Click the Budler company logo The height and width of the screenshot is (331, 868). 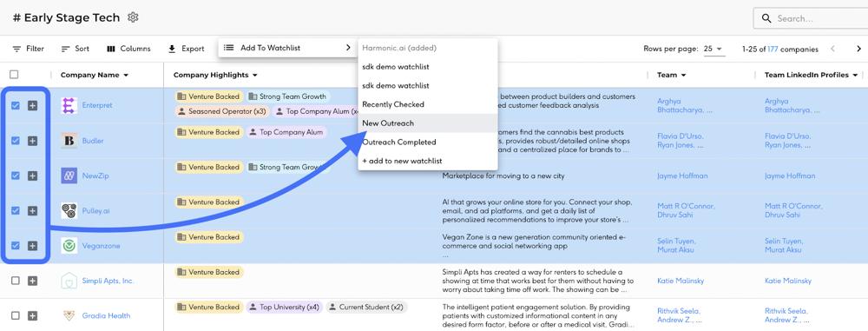coord(69,141)
